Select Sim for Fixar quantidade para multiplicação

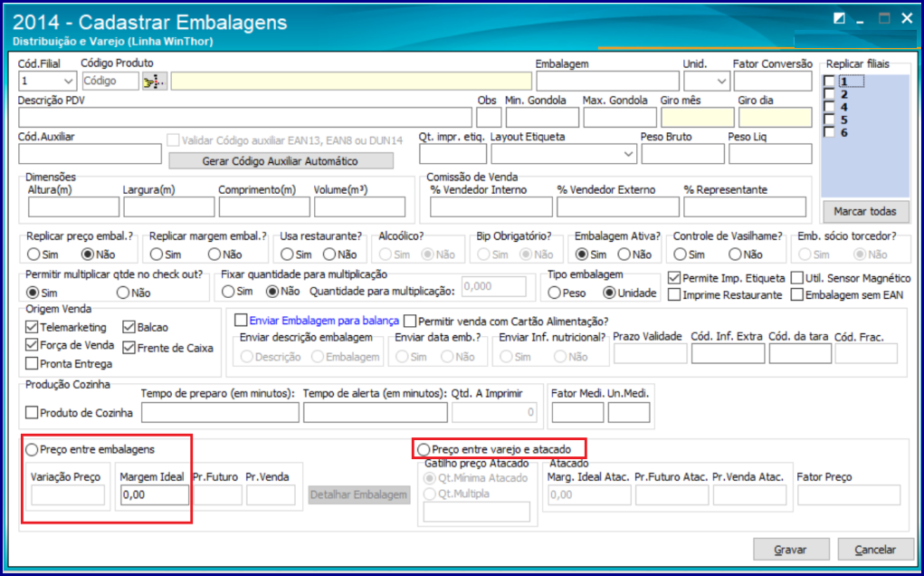click(x=228, y=292)
